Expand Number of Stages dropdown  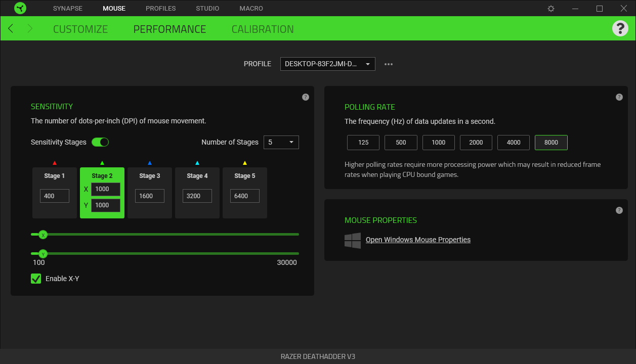click(x=281, y=143)
